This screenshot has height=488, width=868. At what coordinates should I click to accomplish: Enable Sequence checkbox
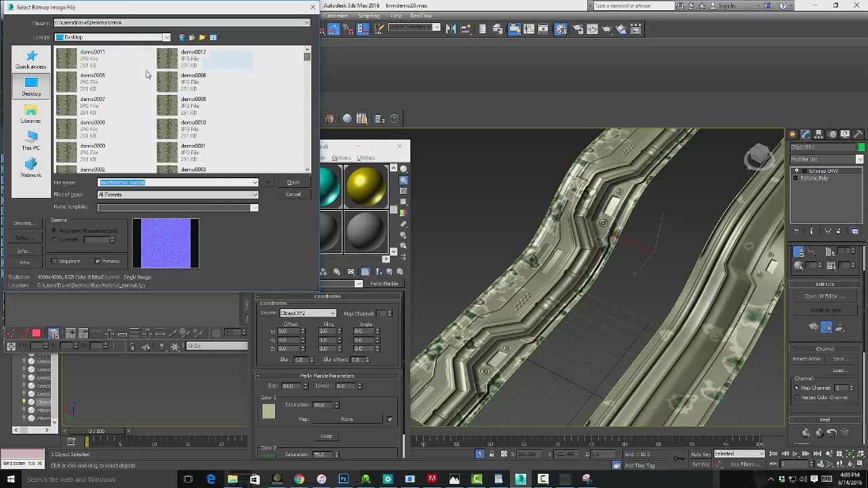click(54, 261)
